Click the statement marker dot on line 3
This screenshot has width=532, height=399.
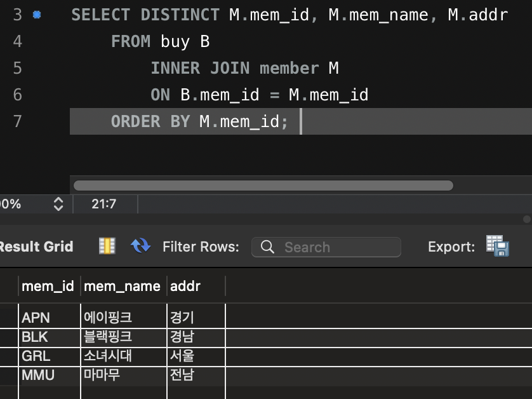click(37, 15)
